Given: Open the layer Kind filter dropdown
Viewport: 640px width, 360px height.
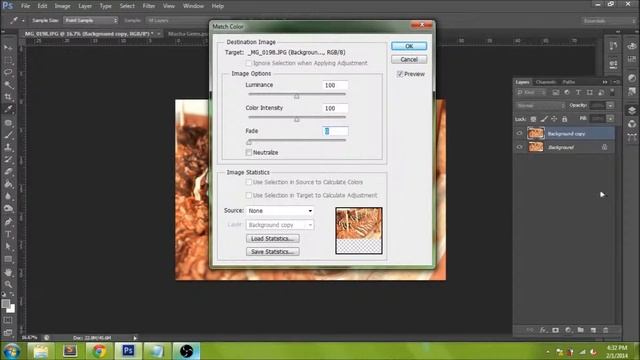Looking at the screenshot, I should point(531,93).
